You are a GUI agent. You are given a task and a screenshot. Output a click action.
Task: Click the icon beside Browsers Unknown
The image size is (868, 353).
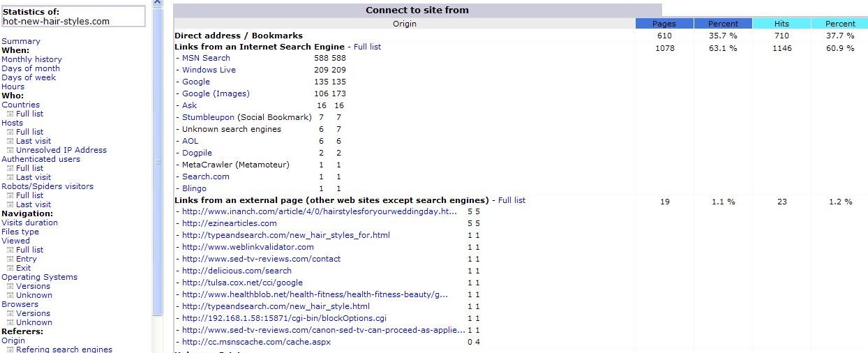point(10,322)
